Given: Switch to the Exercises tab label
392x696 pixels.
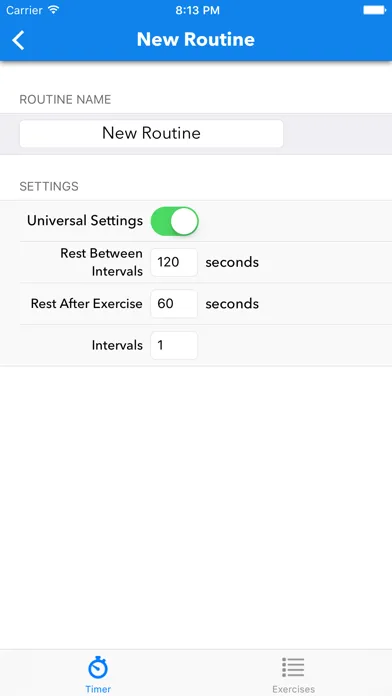Looking at the screenshot, I should [293, 689].
